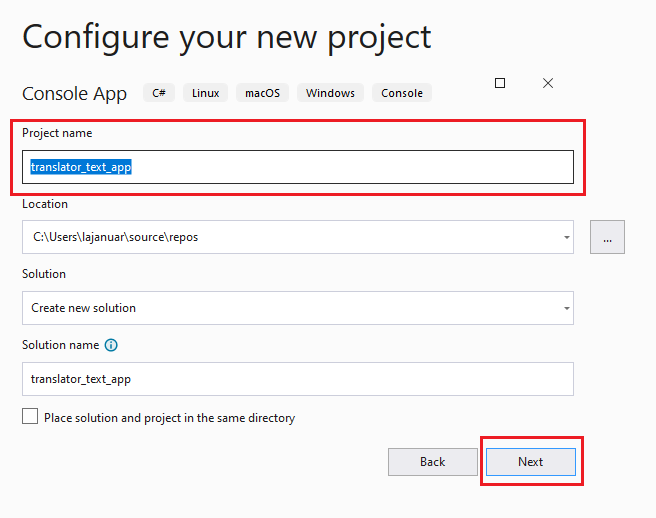
Task: Enable placing solution and project in same directory
Action: coord(30,417)
